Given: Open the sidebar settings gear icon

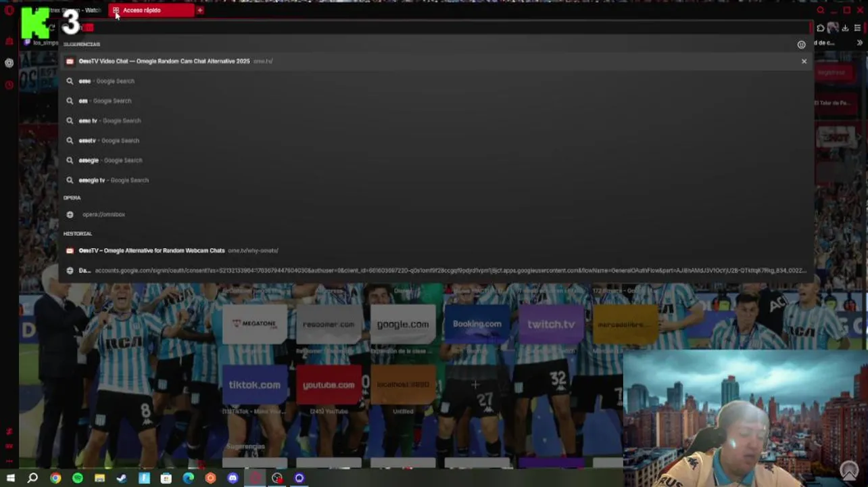Looking at the screenshot, I should pyautogui.click(x=9, y=63).
